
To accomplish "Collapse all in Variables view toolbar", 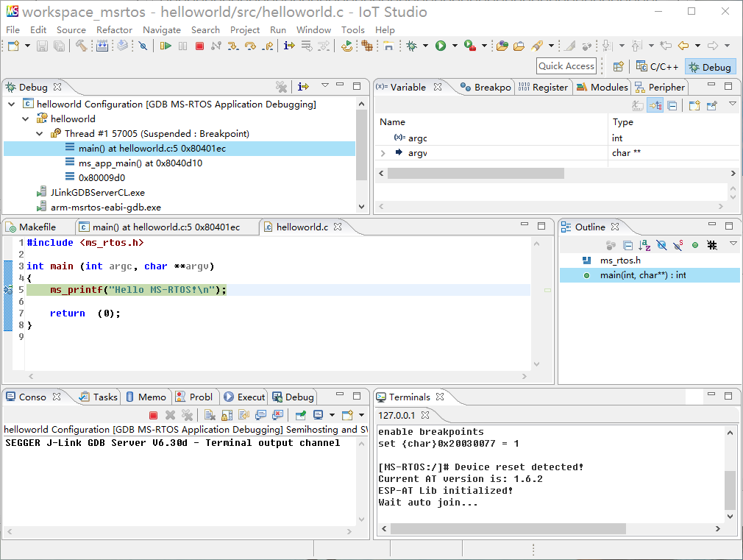I will pyautogui.click(x=672, y=106).
